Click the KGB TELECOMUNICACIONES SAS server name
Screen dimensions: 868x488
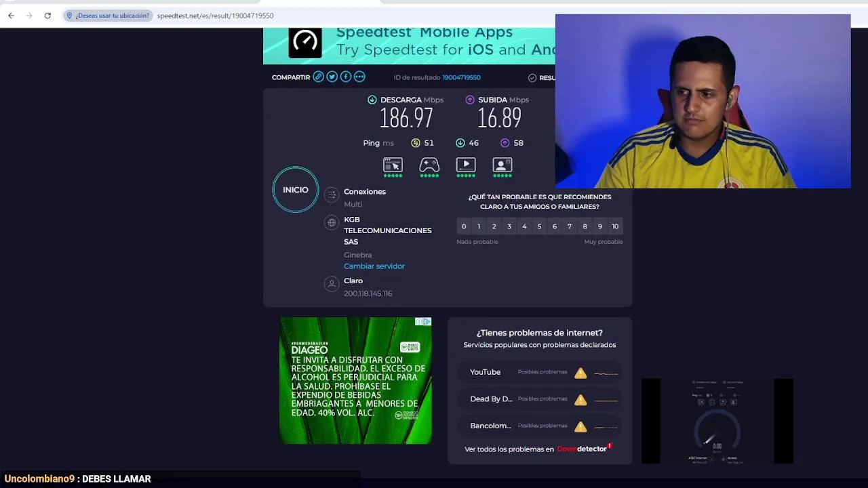coord(388,230)
